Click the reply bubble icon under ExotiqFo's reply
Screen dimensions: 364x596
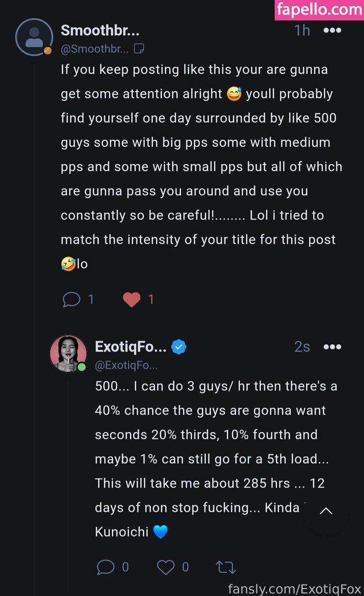[x=105, y=567]
